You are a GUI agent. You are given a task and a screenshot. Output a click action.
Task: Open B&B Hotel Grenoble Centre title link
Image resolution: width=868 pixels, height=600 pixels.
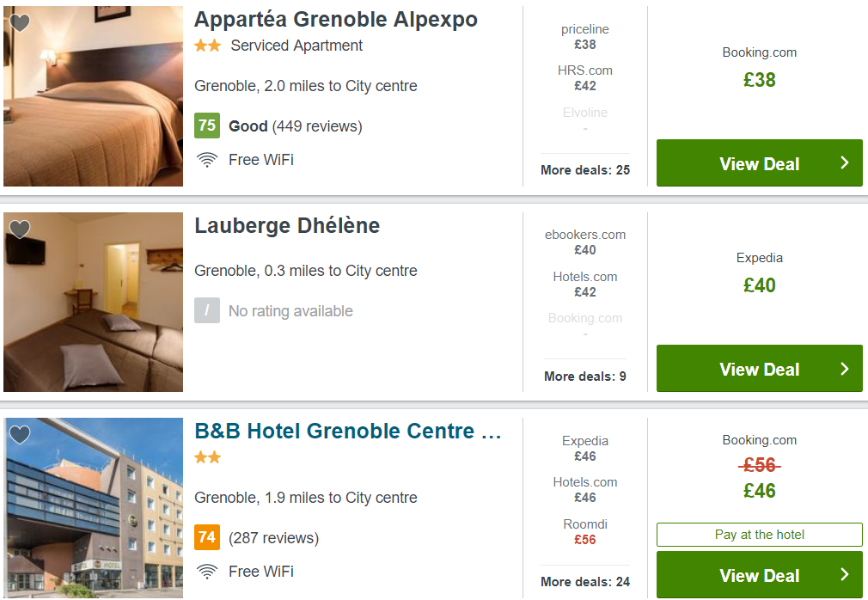tap(348, 432)
